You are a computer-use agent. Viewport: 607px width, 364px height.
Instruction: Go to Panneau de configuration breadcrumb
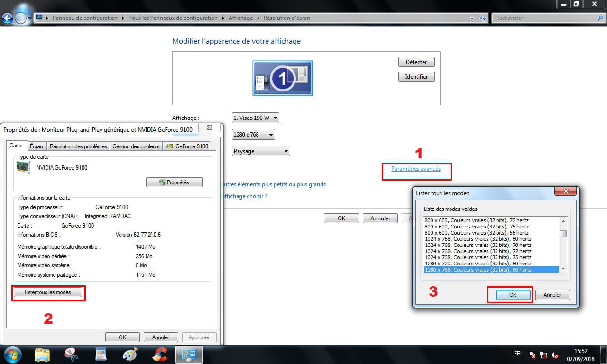tap(85, 18)
